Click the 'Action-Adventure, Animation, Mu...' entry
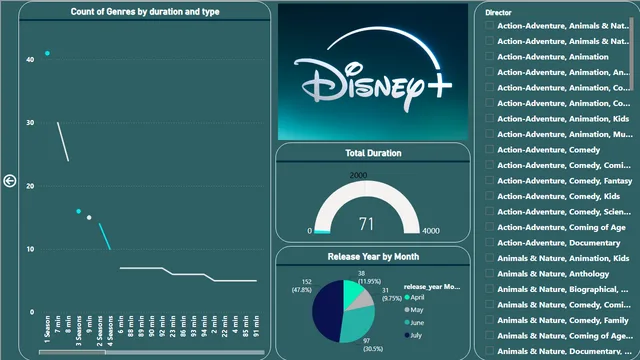The width and height of the screenshot is (640, 360). coord(564,134)
